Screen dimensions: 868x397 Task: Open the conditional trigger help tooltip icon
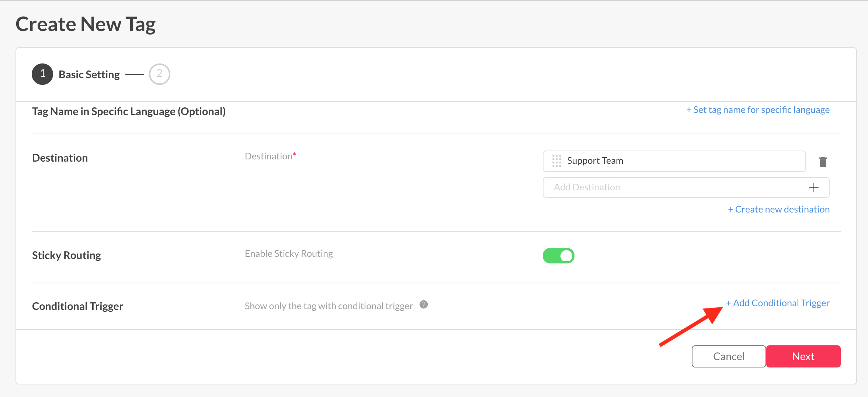[x=424, y=305]
